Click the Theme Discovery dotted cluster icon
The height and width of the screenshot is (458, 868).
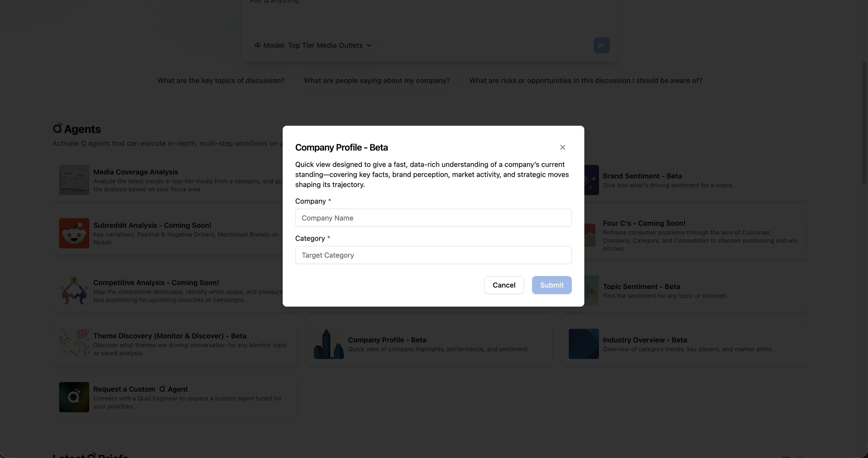74,343
